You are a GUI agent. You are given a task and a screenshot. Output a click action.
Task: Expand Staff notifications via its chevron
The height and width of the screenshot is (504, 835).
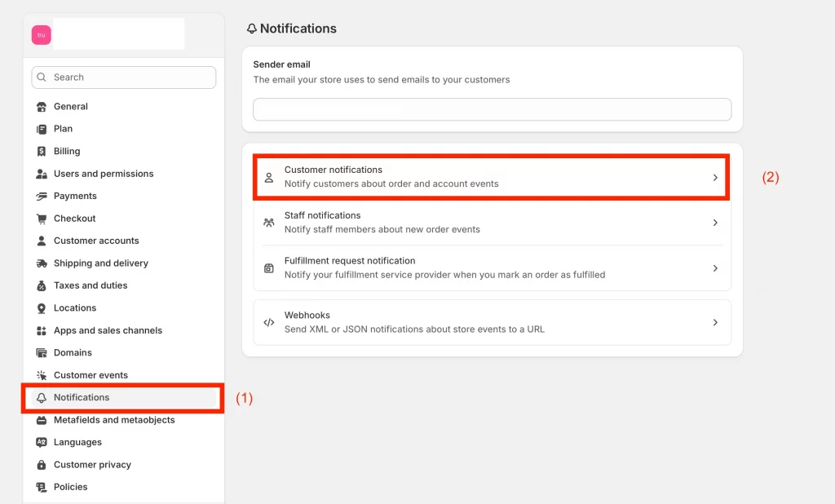[715, 223]
